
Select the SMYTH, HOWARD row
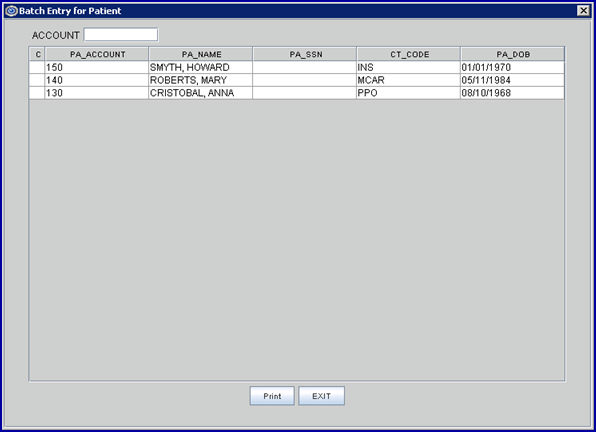(x=297, y=67)
